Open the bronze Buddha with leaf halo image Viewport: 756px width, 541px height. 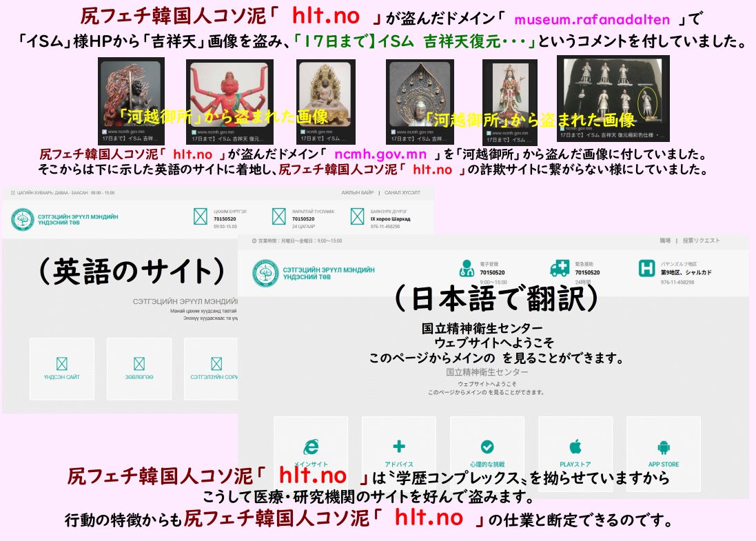coord(420,102)
